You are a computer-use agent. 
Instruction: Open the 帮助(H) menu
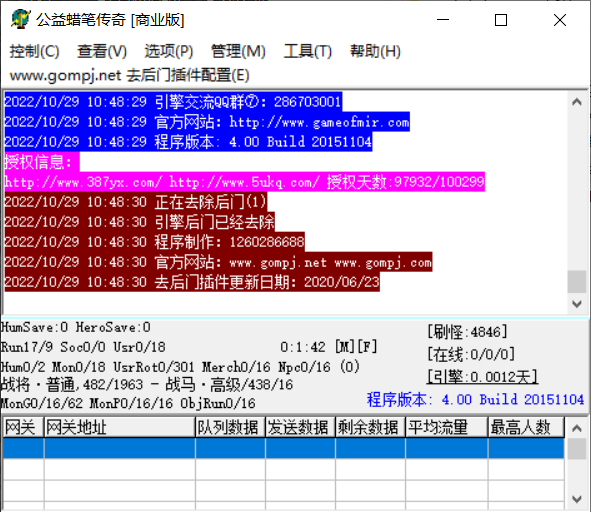[x=375, y=51]
